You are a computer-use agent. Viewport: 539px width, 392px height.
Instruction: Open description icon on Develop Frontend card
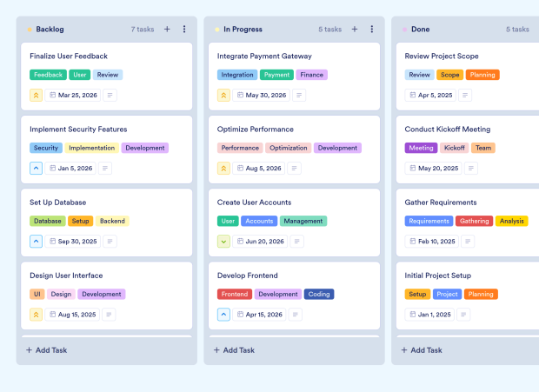(x=296, y=315)
